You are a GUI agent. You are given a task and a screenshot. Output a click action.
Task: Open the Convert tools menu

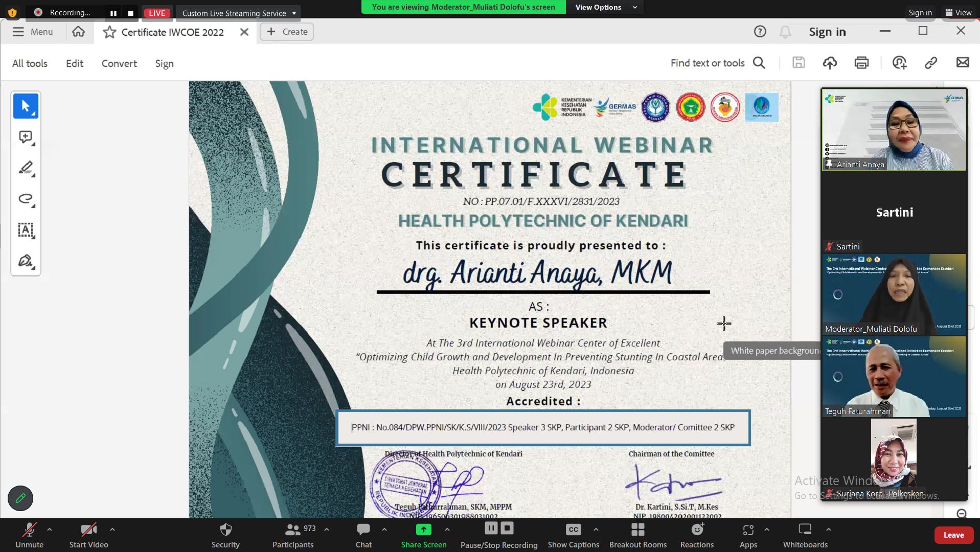[119, 63]
